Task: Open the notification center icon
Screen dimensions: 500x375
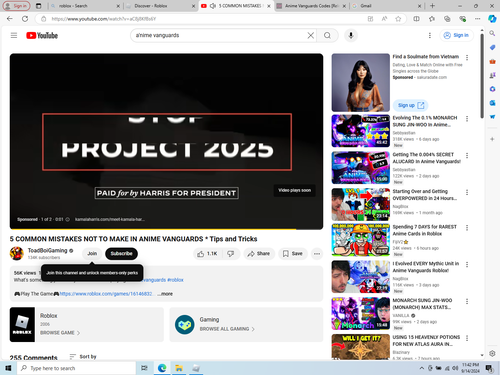Action: (489, 368)
